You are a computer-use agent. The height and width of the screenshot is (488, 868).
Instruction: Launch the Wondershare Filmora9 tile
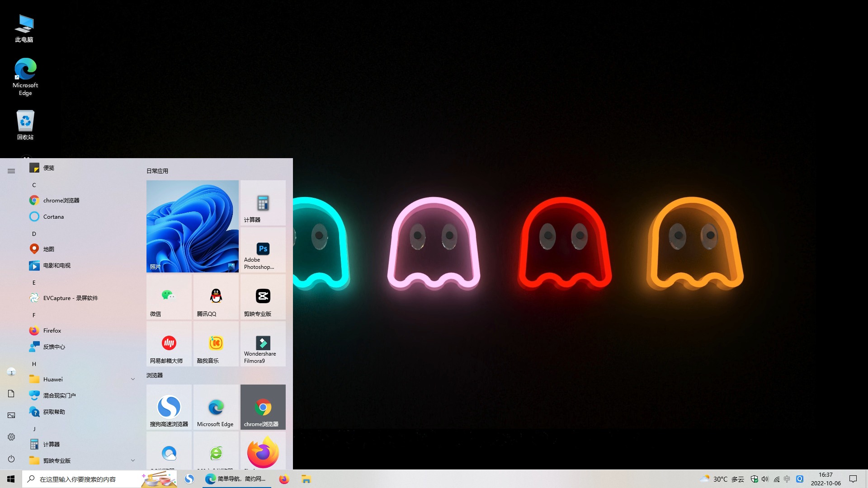pos(263,344)
